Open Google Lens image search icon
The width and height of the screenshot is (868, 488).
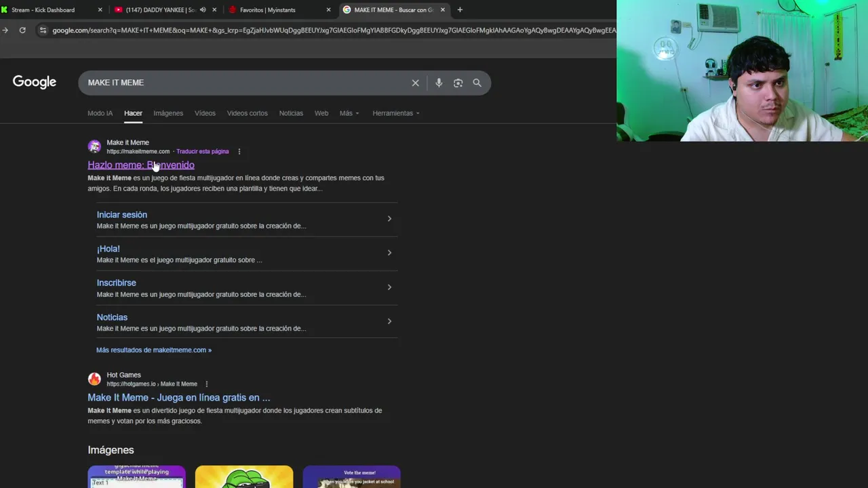click(458, 83)
